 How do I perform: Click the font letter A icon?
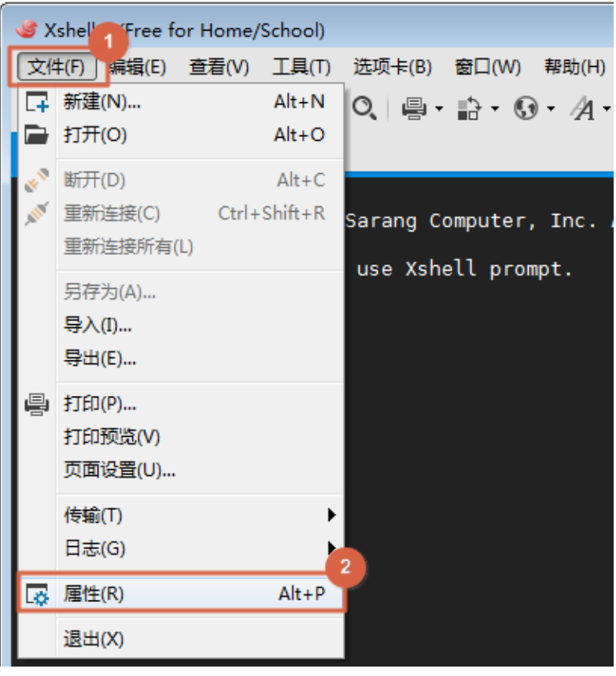[x=583, y=109]
